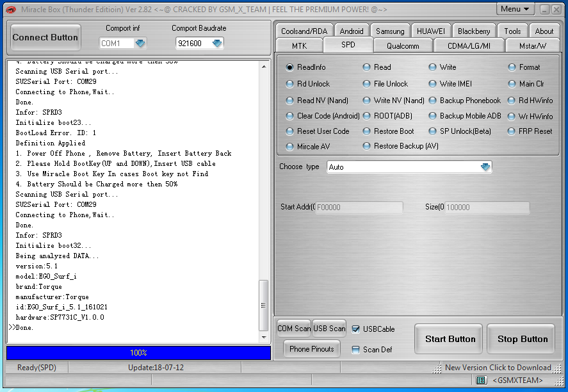Open the Mstar/W tab
Viewport: 568px width, 392px height.
[533, 46]
